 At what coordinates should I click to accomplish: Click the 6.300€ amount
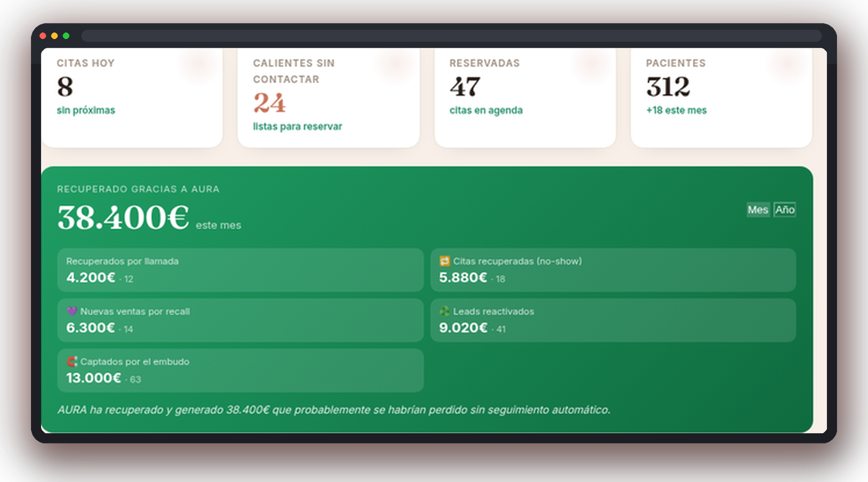[91, 328]
